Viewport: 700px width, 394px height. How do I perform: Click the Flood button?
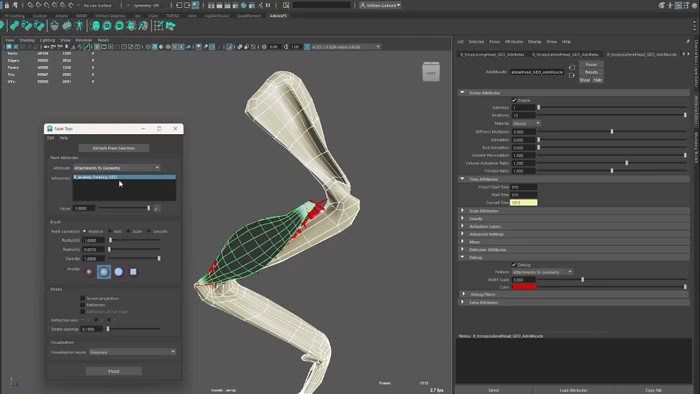tap(114, 371)
